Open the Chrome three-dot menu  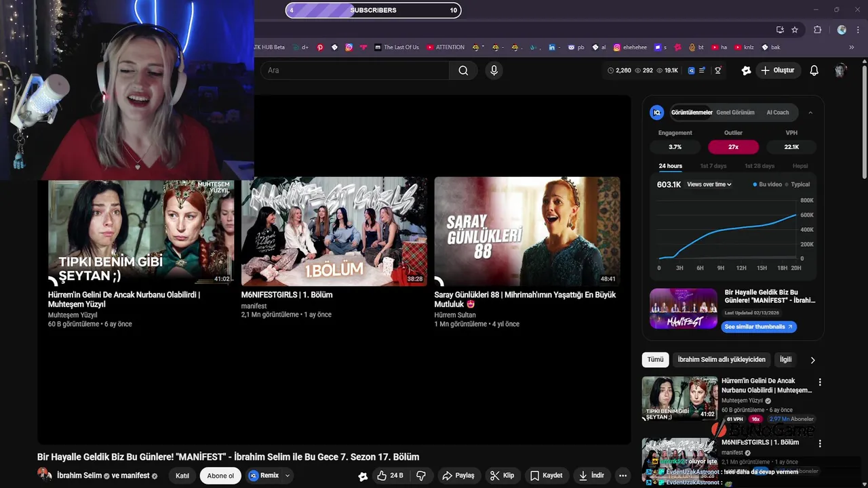pyautogui.click(x=856, y=30)
